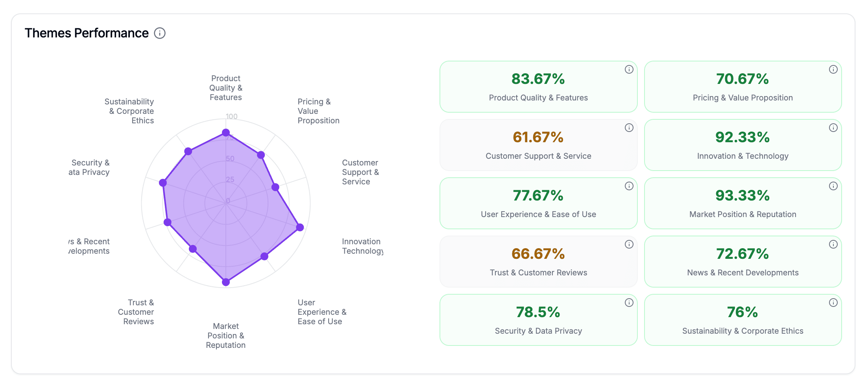Click radar point for Innovation & Technology

click(x=300, y=227)
